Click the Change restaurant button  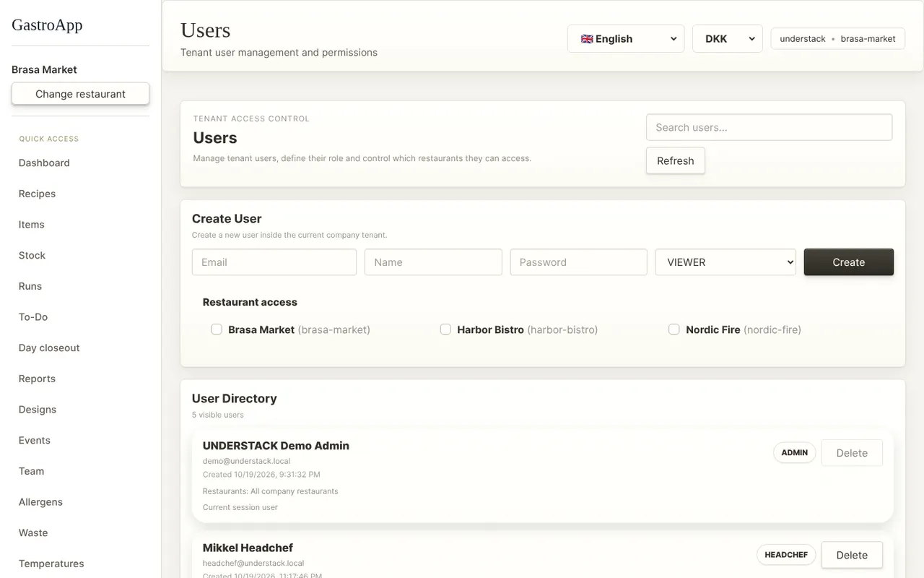(80, 94)
